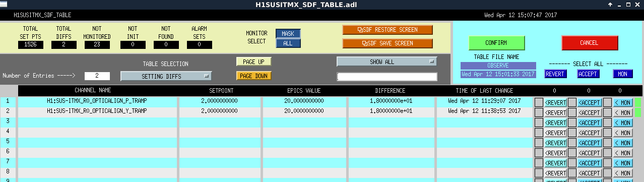
Task: Click ACCEPT in row 8
Action: [590, 173]
